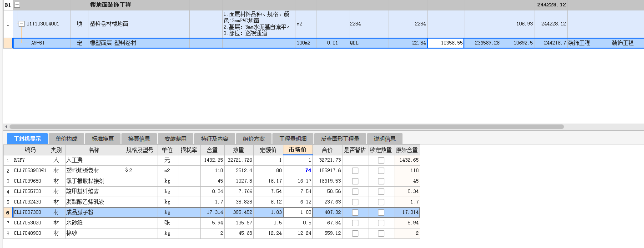Viewport: 644px width, 248px height.
Task: Tick 是否暂估 for 成品腻子粉
Action: pyautogui.click(x=355, y=212)
